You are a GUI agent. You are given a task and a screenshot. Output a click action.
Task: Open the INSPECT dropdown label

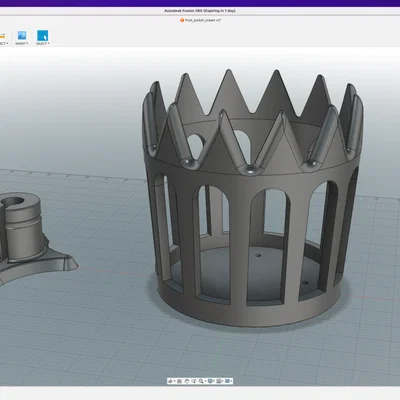[x=3, y=43]
